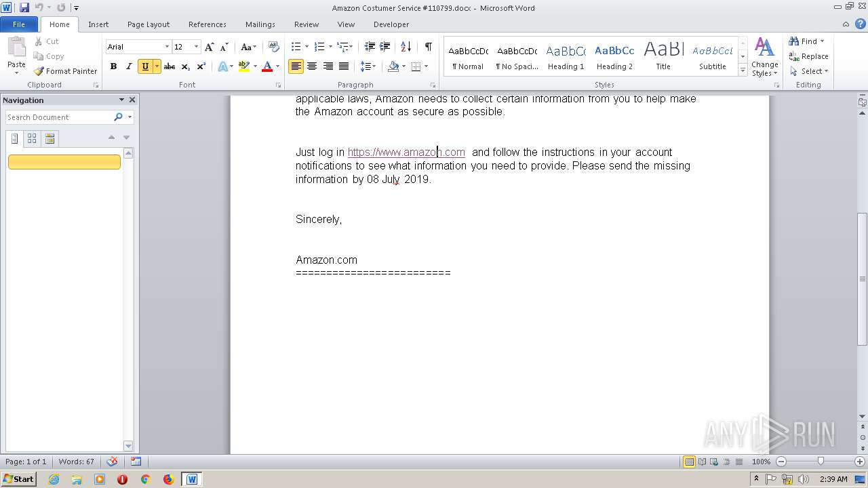Open the Font name dropdown

click(167, 47)
